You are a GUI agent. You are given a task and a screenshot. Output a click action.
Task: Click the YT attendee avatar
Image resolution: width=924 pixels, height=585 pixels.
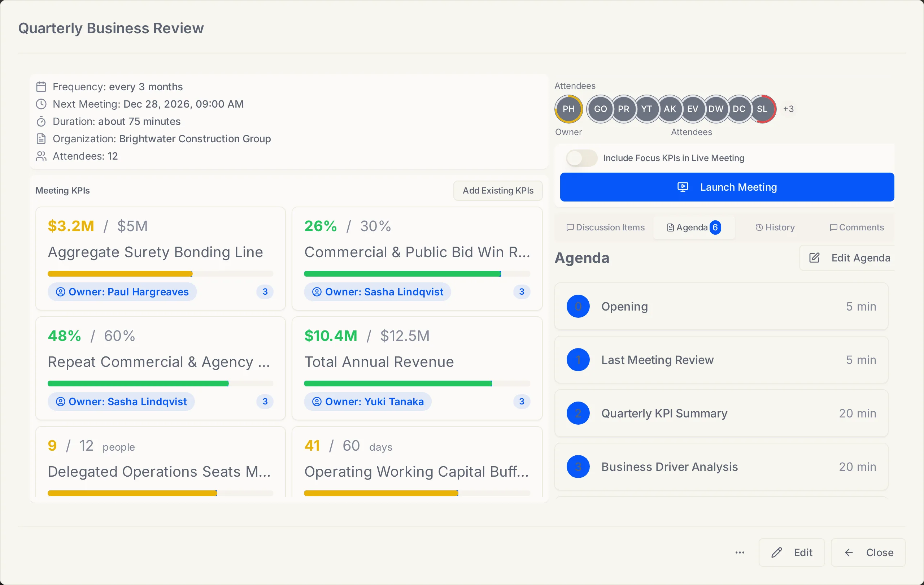[646, 109]
